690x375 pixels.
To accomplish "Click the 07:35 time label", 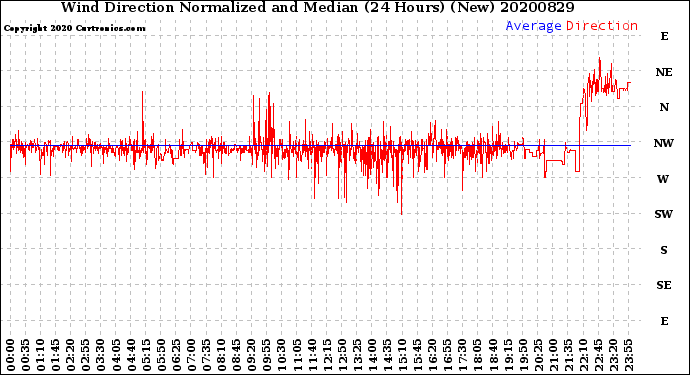I will tap(206, 355).
